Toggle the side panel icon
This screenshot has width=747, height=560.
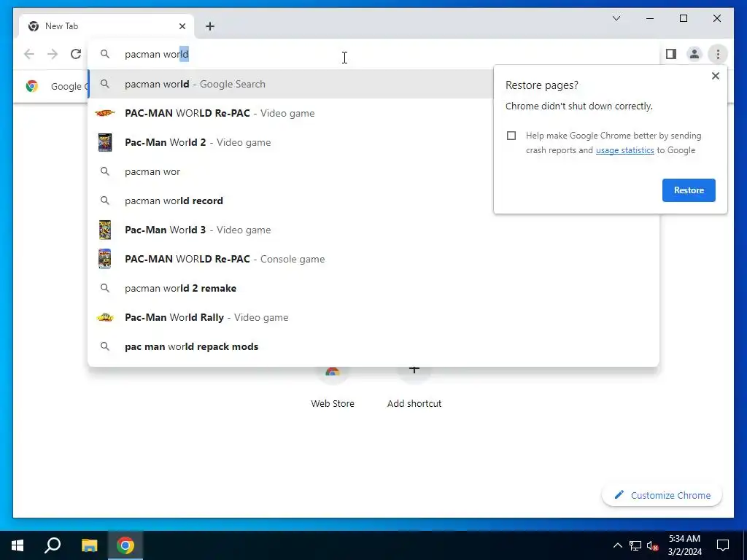[x=671, y=54]
